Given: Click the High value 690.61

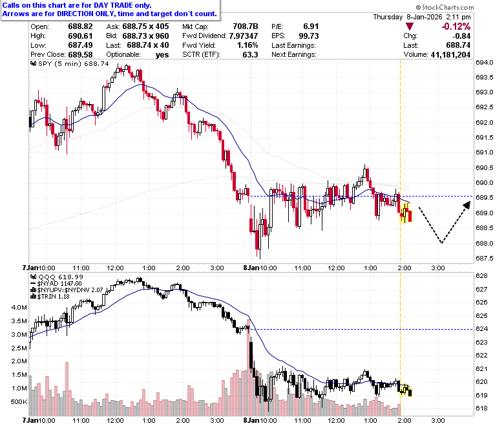Looking at the screenshot, I should click(80, 36).
